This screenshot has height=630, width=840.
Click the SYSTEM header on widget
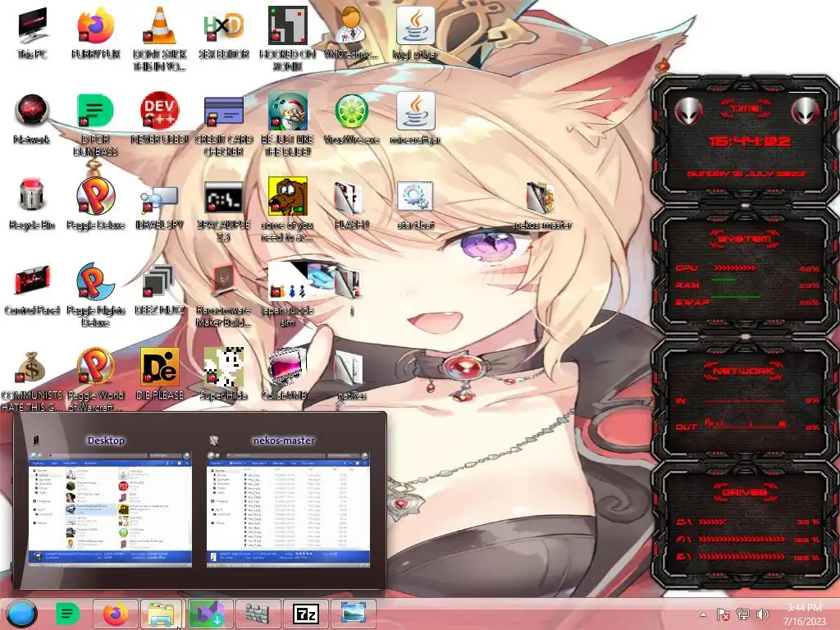point(745,239)
